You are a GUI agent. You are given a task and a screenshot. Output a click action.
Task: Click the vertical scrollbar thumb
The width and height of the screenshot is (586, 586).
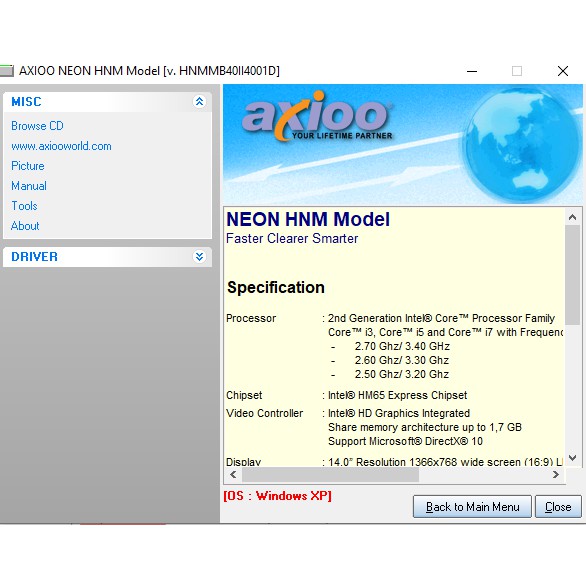pyautogui.click(x=572, y=275)
